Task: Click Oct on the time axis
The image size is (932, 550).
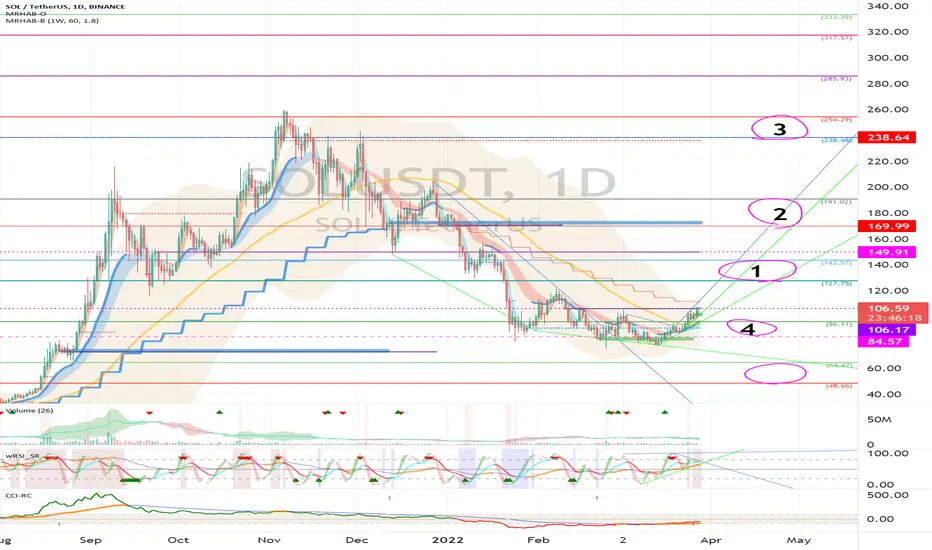Action: [x=178, y=540]
